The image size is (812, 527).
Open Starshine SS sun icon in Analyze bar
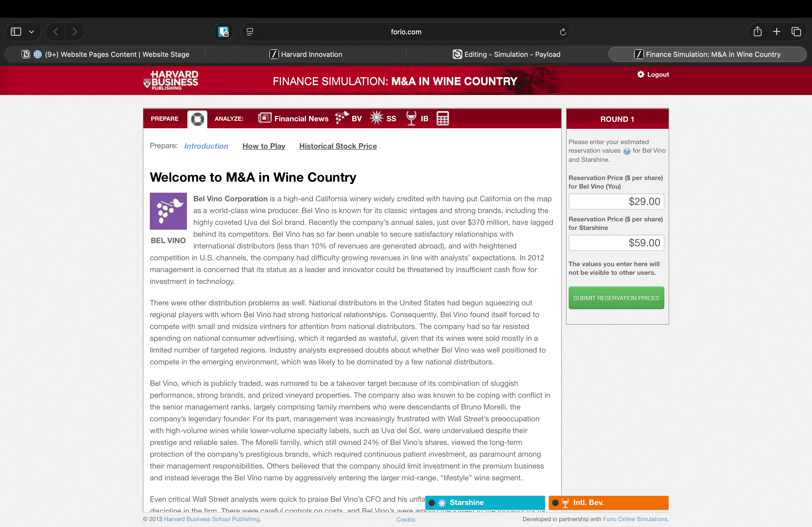[x=377, y=118]
